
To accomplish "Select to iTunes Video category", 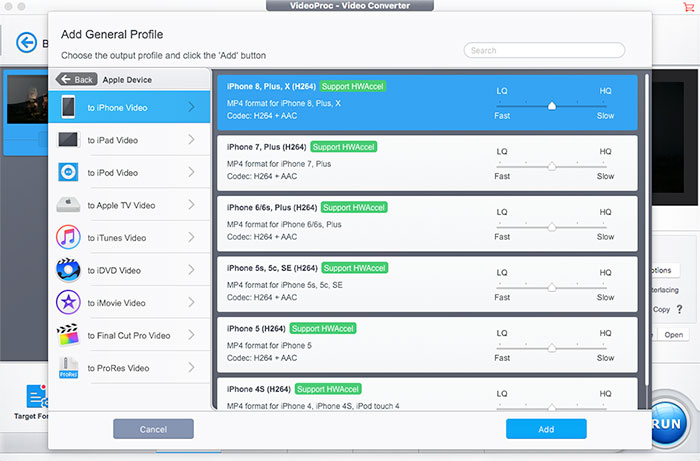I will (129, 237).
